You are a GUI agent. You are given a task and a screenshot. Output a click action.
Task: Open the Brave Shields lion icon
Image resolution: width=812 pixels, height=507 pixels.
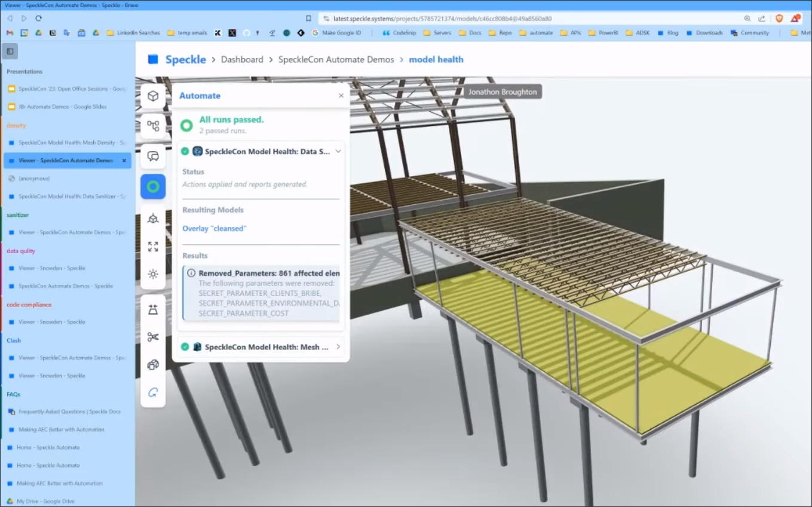(x=779, y=19)
